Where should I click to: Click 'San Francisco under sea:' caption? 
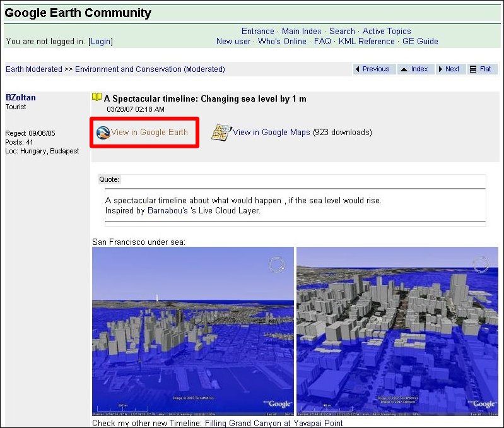coord(139,242)
